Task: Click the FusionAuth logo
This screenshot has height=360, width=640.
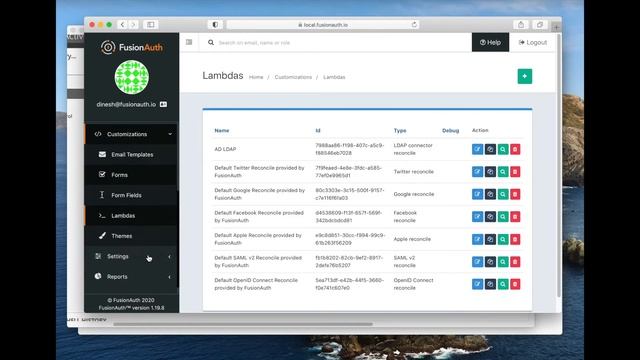Action: pos(131,47)
